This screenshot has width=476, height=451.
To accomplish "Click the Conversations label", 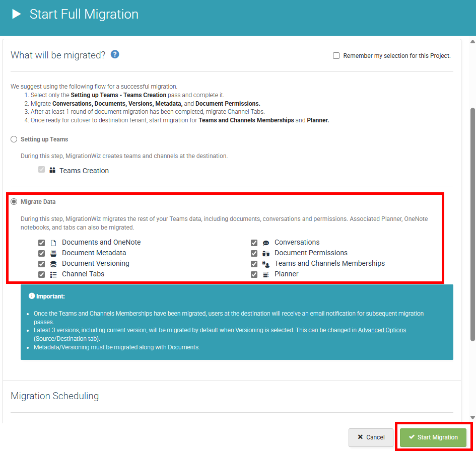I will pyautogui.click(x=297, y=242).
